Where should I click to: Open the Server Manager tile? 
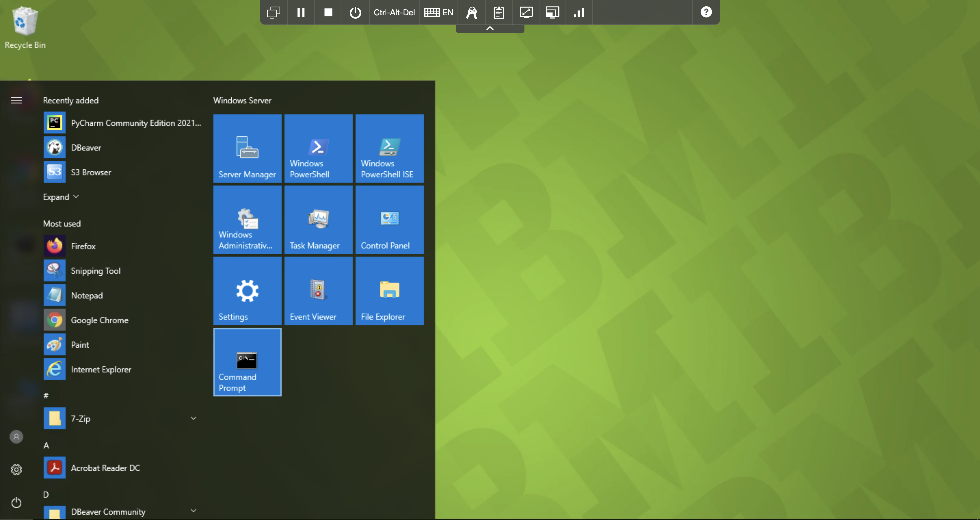pos(247,148)
